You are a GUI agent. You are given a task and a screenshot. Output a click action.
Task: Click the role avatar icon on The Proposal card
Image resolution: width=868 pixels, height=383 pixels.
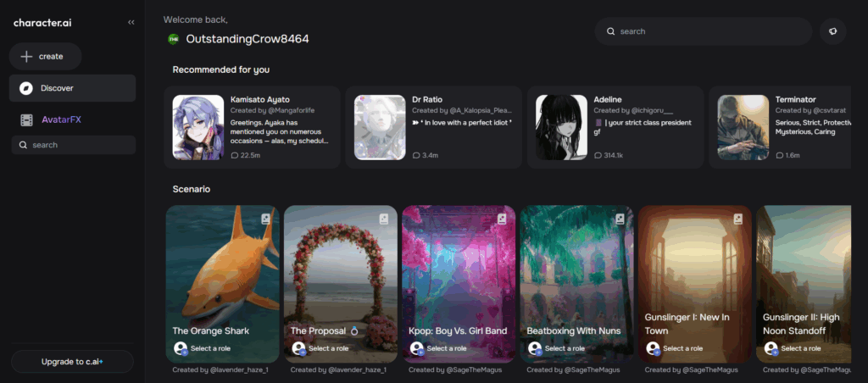pyautogui.click(x=298, y=348)
